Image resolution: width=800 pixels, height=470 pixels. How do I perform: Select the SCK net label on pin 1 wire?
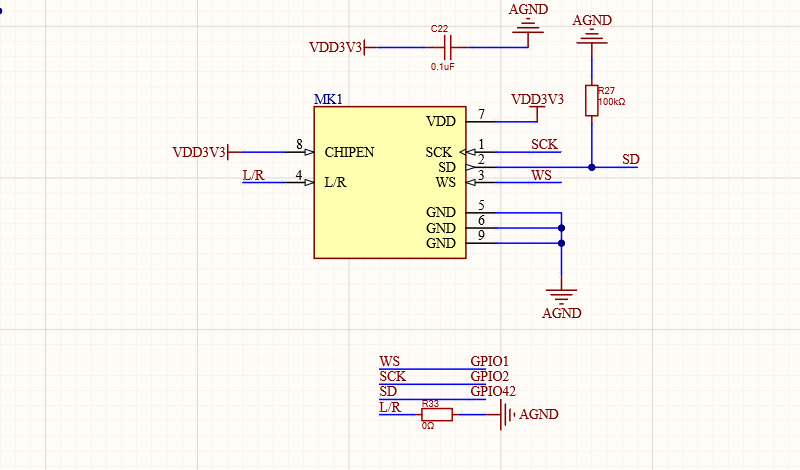[x=544, y=144]
